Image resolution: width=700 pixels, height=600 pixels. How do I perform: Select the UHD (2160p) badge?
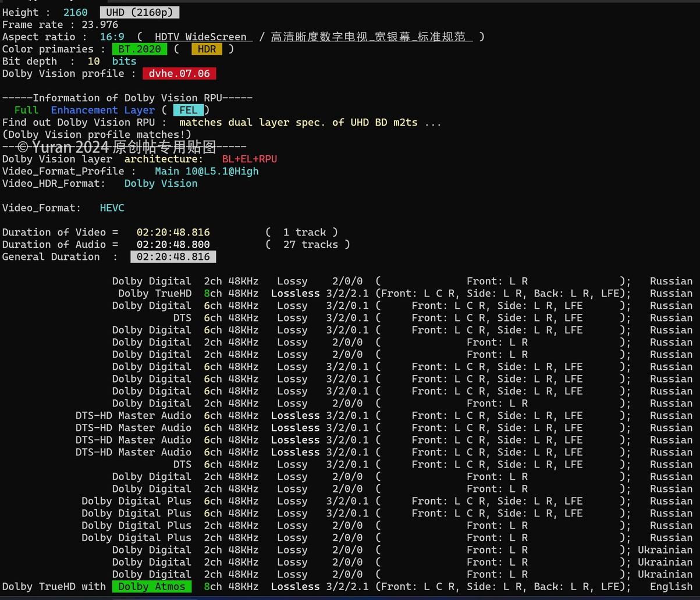point(140,12)
